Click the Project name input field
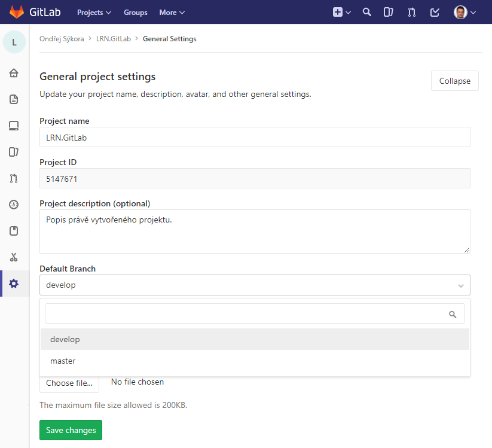This screenshot has width=492, height=448. coord(255,137)
